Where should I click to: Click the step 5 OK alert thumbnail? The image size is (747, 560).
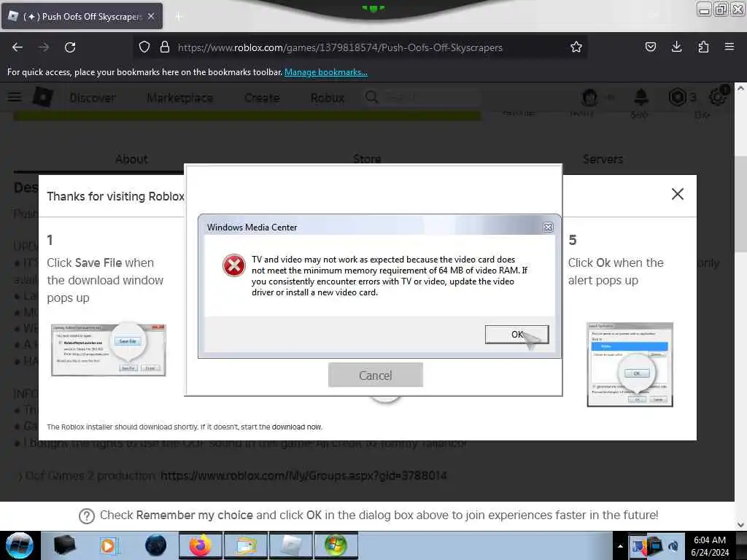coord(630,365)
